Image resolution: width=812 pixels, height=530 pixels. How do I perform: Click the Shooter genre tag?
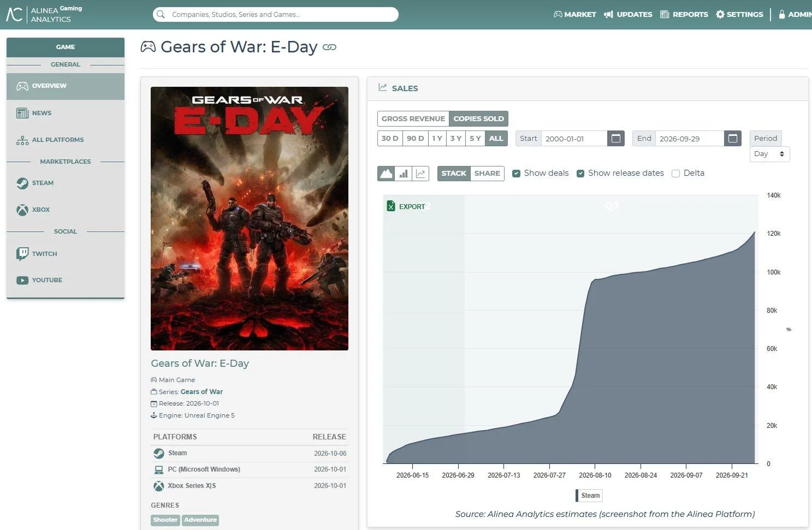(x=165, y=520)
